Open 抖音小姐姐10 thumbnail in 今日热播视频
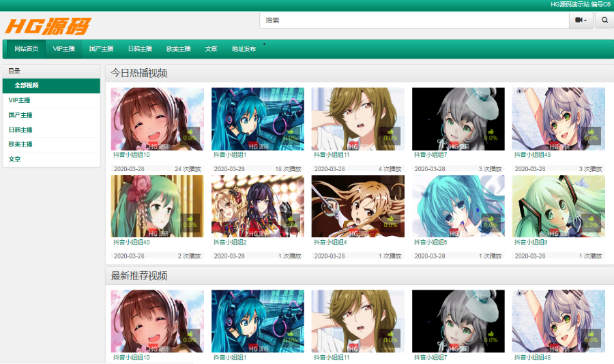The width and height of the screenshot is (614, 364). tap(157, 119)
